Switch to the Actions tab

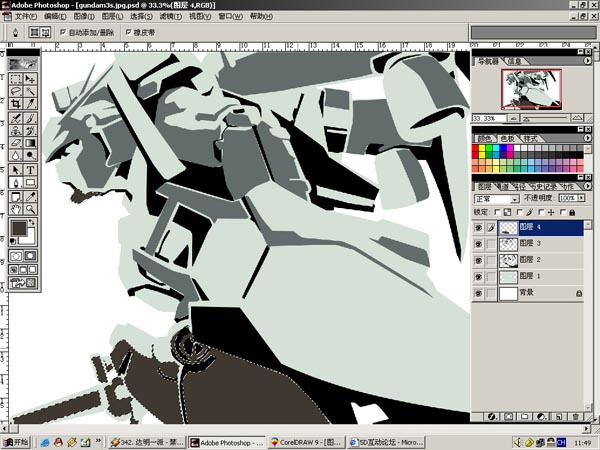point(567,186)
